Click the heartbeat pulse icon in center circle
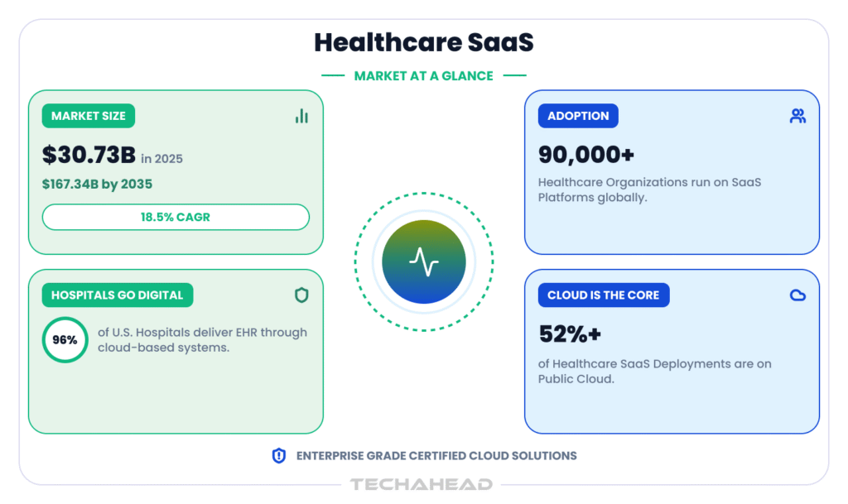This screenshot has height=504, width=848. tap(424, 262)
